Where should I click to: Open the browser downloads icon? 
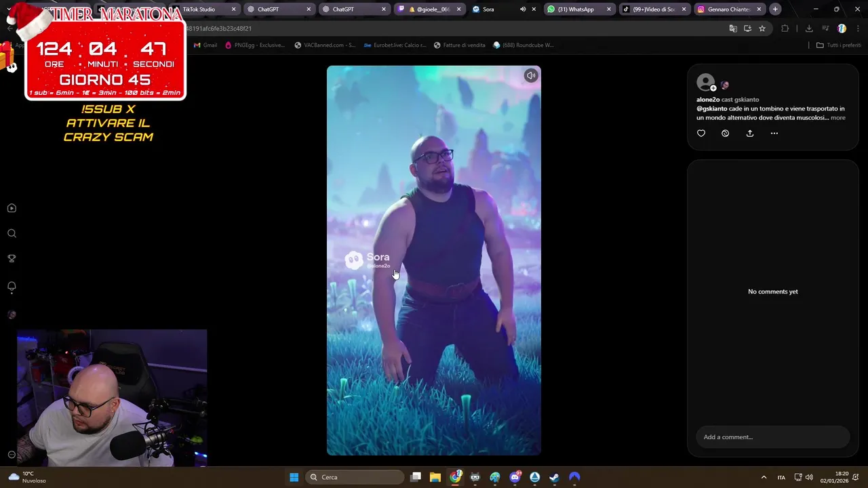coord(809,28)
